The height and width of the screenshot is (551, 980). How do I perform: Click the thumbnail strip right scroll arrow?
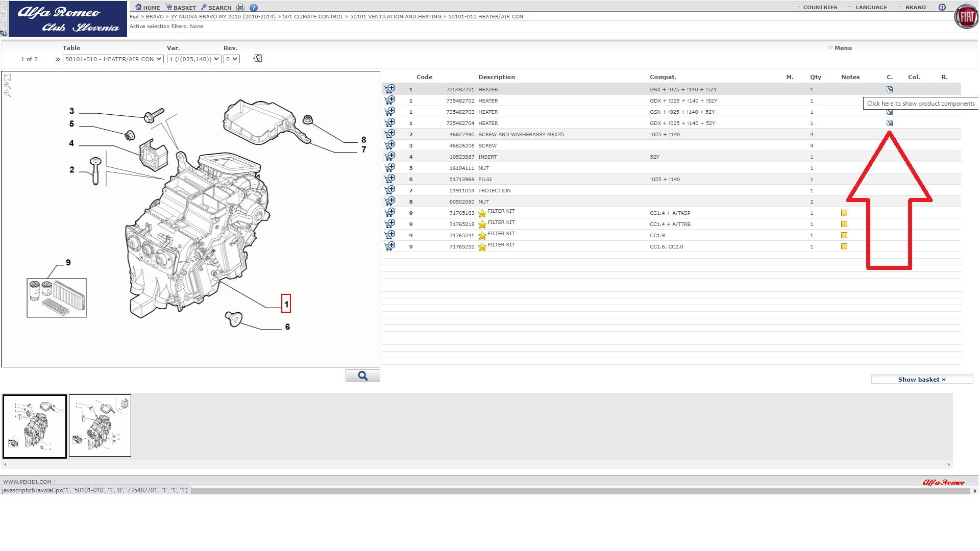point(949,464)
